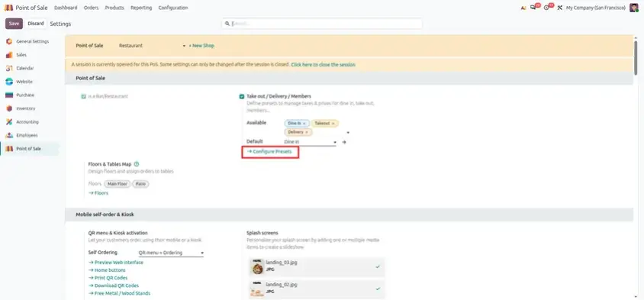Open the Restaurant shop selector dropdown
Image resolution: width=644 pixels, height=300 pixels.
click(153, 46)
